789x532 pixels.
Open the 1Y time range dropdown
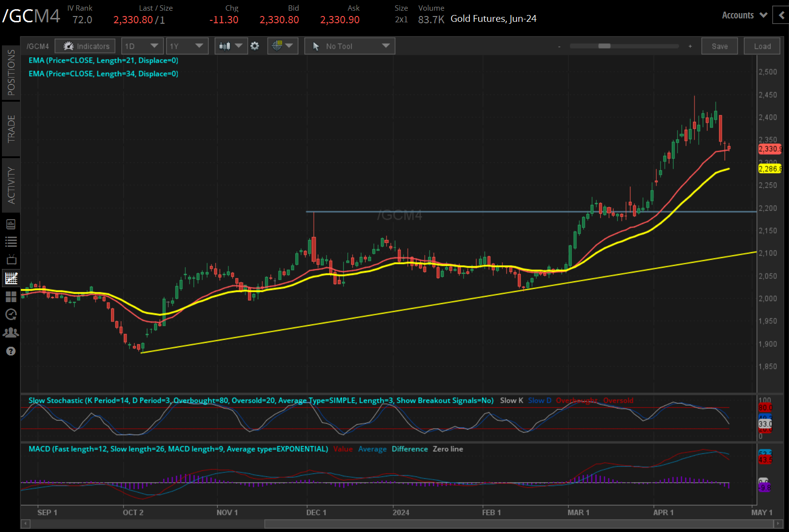point(187,46)
